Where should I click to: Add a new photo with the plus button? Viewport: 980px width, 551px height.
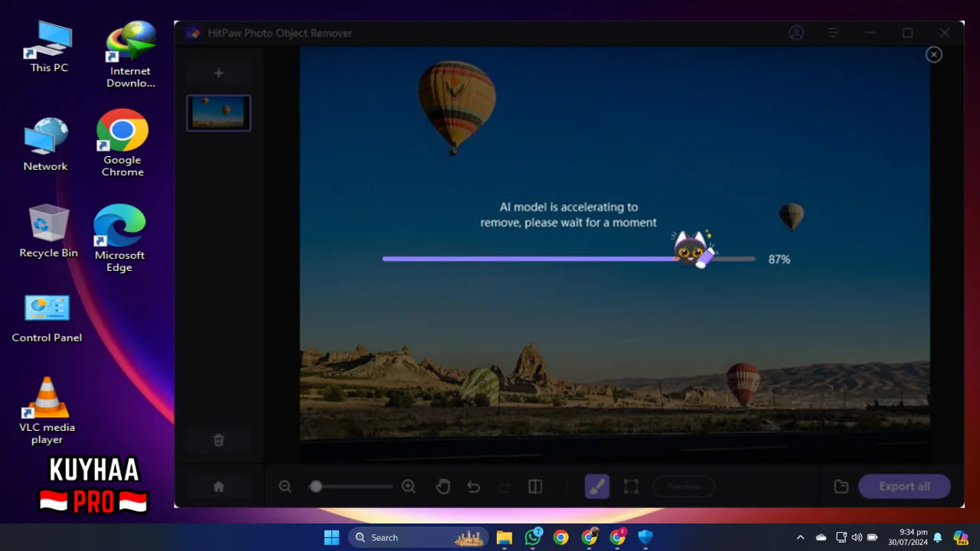[x=218, y=73]
